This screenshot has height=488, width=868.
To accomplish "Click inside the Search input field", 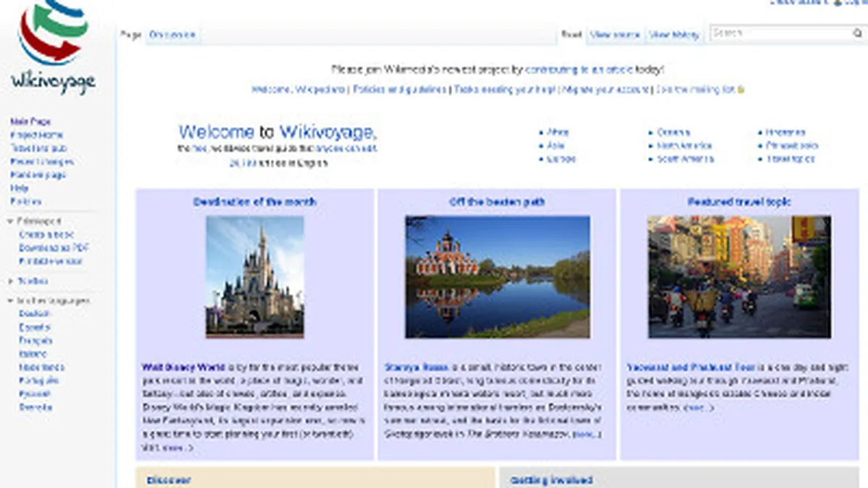I will click(774, 33).
